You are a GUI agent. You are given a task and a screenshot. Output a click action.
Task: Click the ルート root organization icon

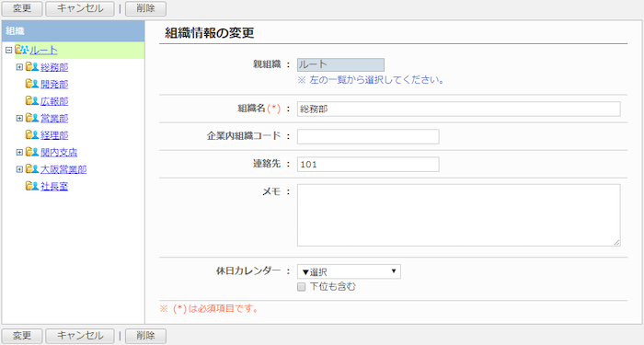coord(21,50)
